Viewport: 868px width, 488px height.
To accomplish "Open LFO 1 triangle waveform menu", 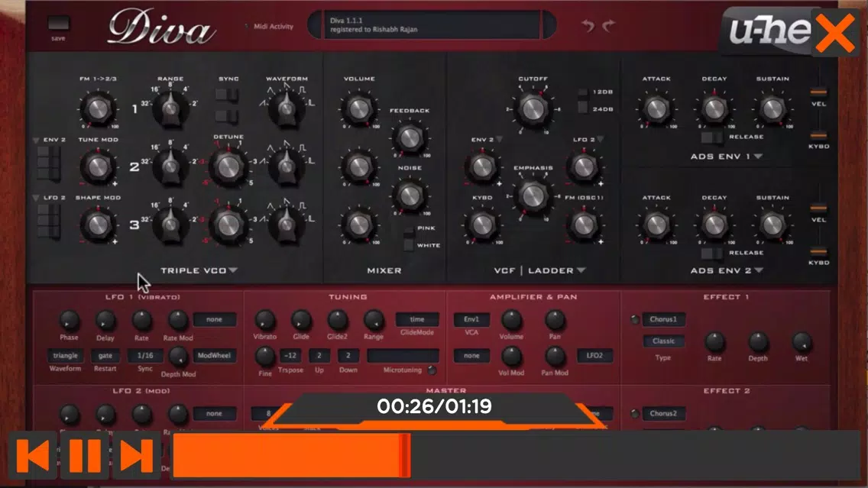I will coord(65,355).
